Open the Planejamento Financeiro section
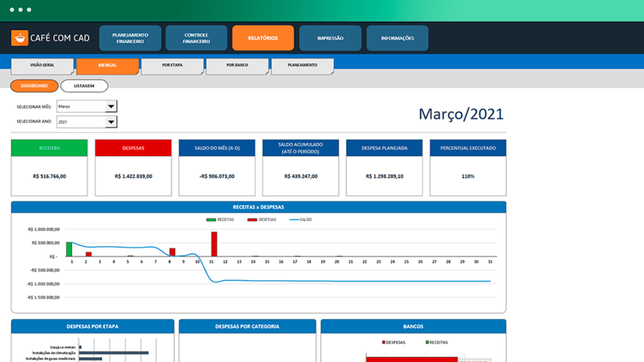The width and height of the screenshot is (644, 362). click(x=130, y=38)
